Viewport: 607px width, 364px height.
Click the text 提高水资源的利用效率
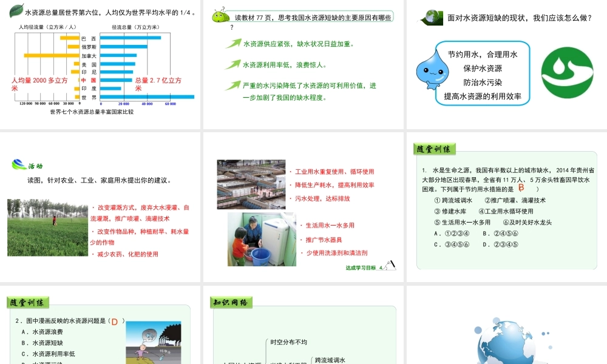483,96
